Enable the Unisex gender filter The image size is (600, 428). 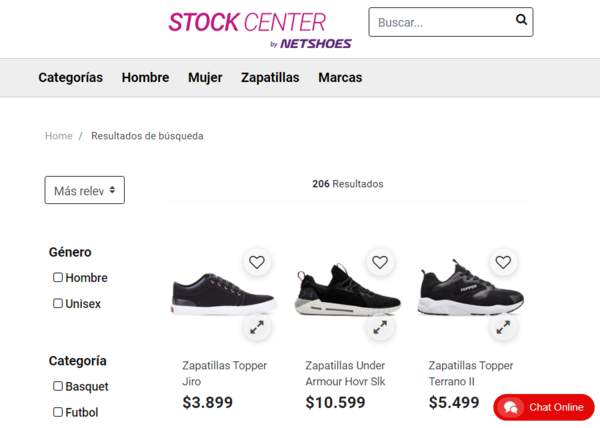click(x=58, y=304)
